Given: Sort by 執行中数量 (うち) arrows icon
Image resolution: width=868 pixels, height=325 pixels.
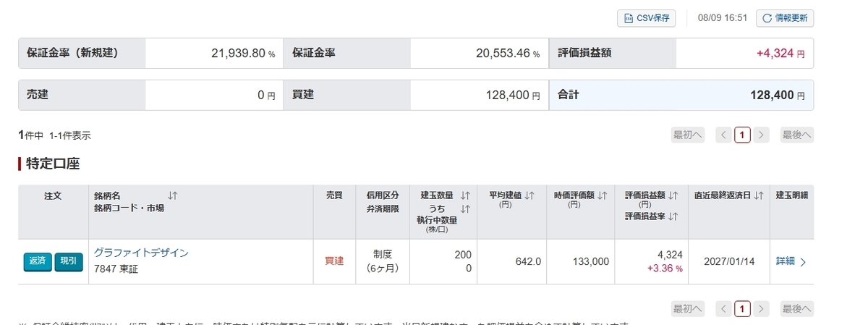Looking at the screenshot, I should coord(465,208).
